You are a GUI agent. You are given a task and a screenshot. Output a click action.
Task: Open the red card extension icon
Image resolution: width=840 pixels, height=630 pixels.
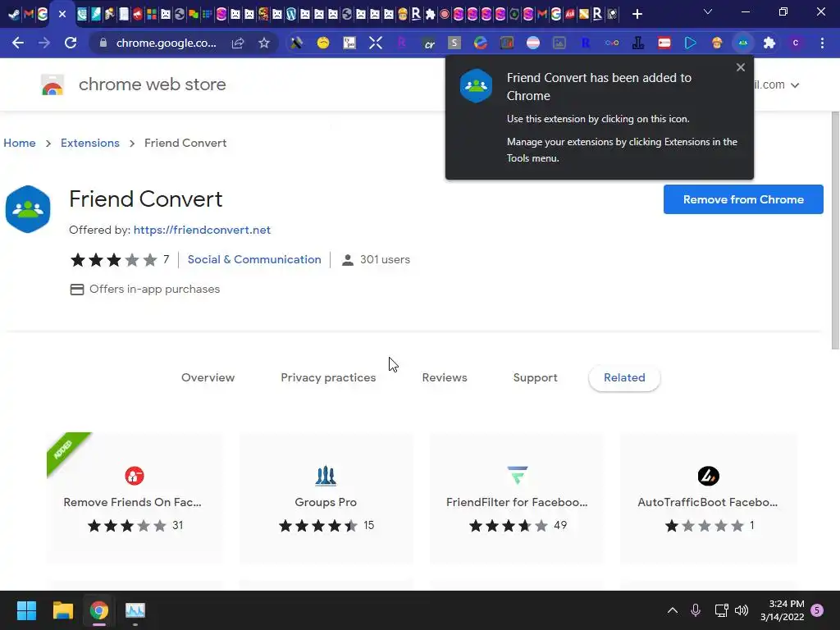664,43
